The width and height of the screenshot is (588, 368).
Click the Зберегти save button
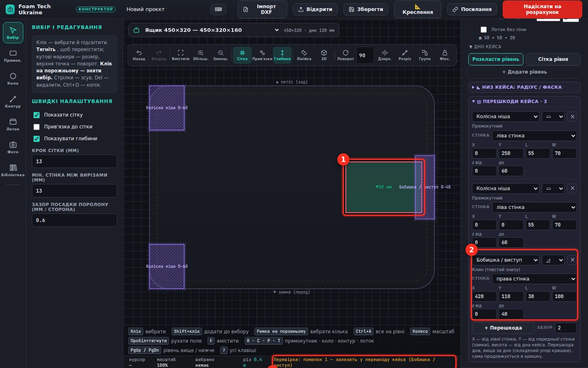(366, 9)
